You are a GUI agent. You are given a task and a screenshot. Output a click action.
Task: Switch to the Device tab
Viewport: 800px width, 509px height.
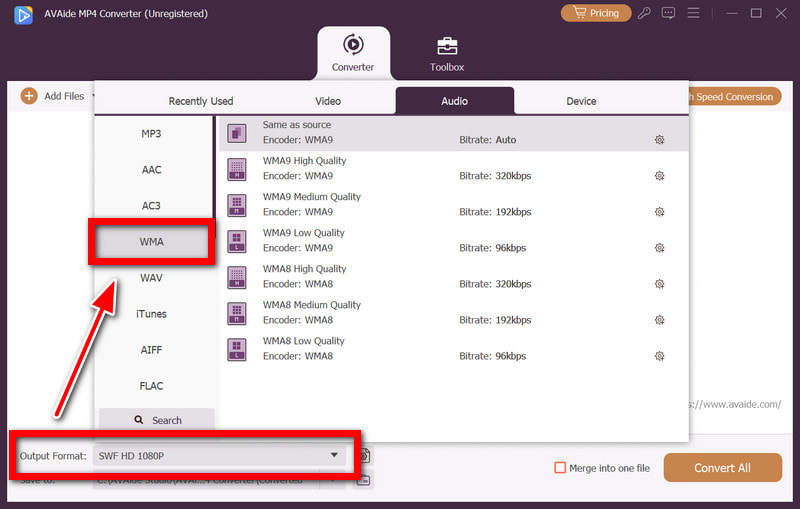coord(581,101)
